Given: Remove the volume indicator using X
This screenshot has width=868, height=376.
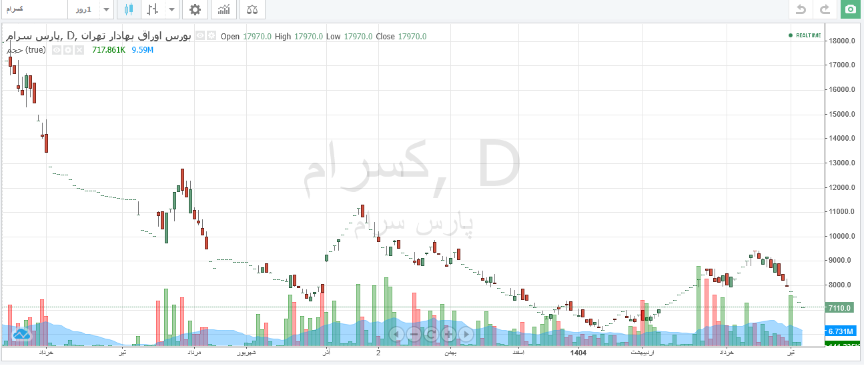Looking at the screenshot, I should tap(79, 50).
